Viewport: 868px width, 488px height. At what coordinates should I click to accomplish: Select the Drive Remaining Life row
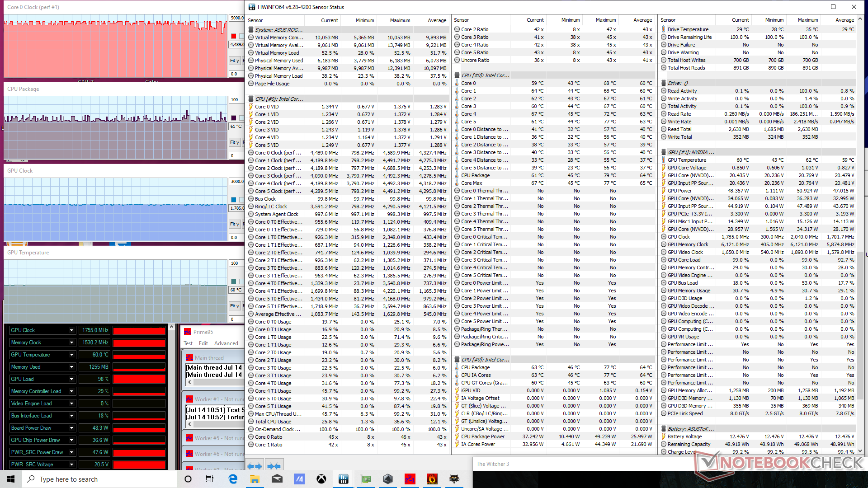coord(758,37)
